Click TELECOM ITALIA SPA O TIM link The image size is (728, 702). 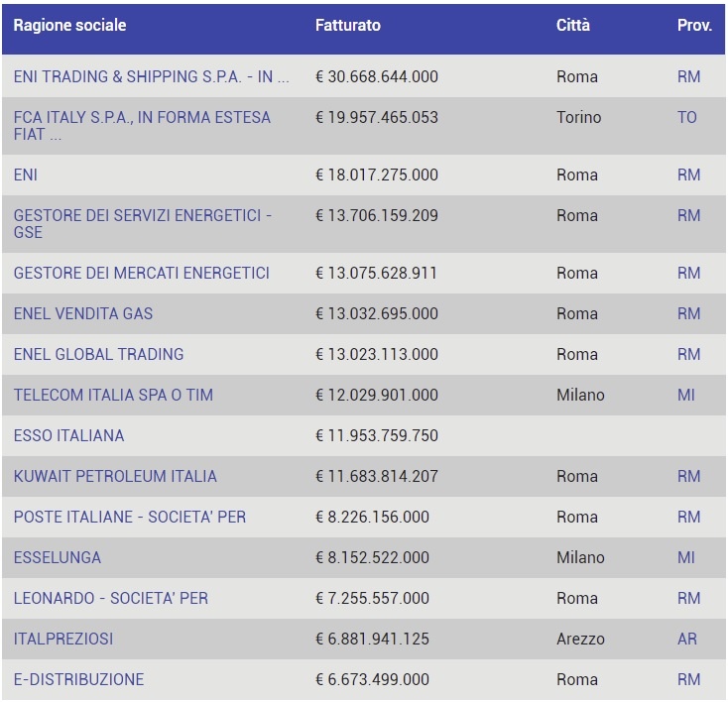pos(113,395)
